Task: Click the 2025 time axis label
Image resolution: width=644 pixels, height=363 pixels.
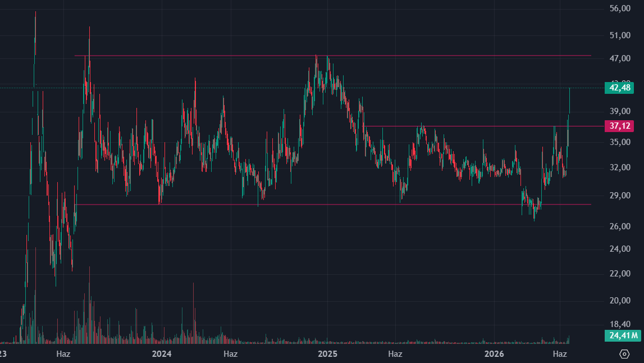Action: coord(327,354)
